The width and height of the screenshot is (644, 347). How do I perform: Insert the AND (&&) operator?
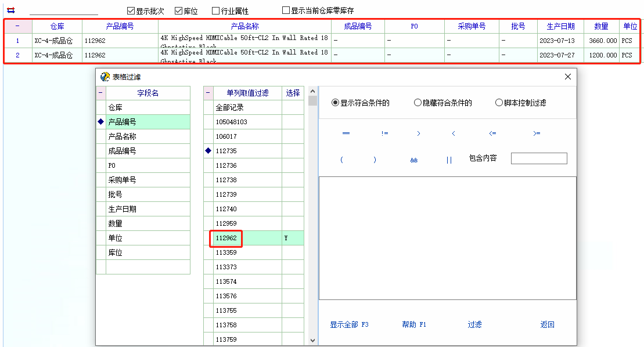click(413, 160)
